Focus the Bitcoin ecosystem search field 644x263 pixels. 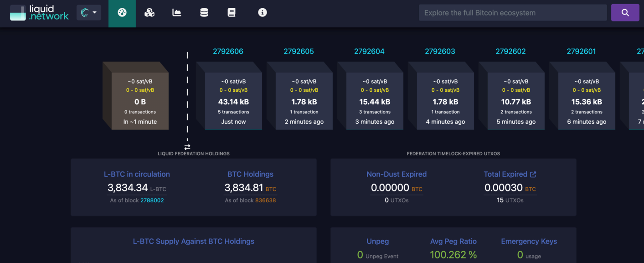tap(512, 13)
